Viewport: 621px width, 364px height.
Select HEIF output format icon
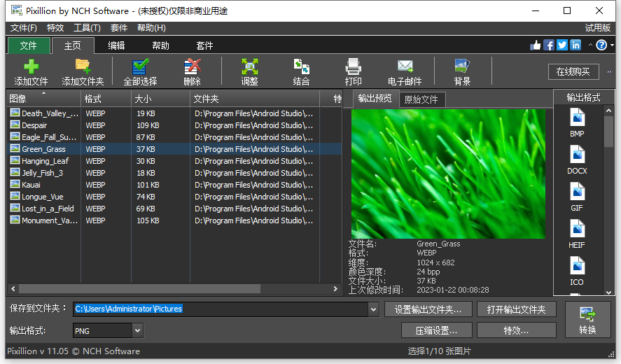pos(577,234)
